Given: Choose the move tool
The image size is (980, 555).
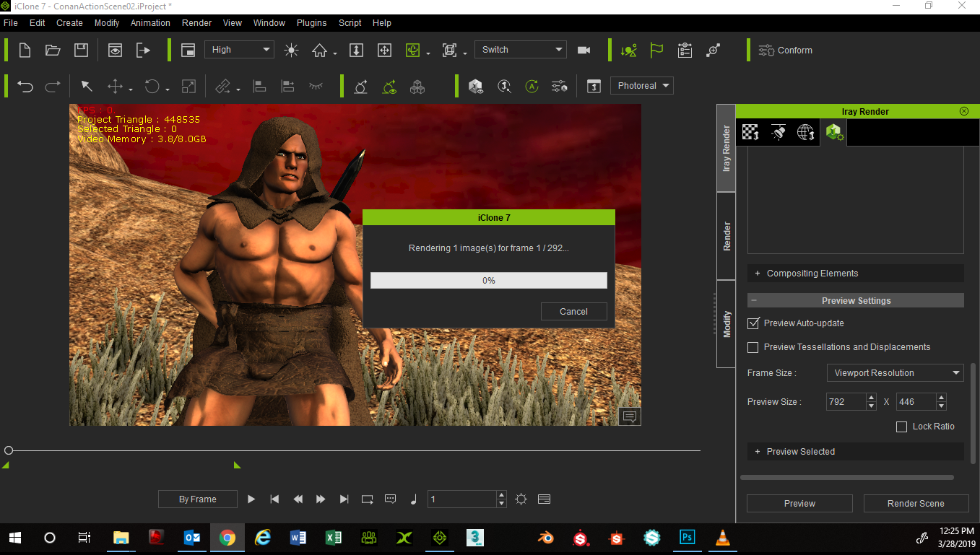Looking at the screenshot, I should pos(115,87).
